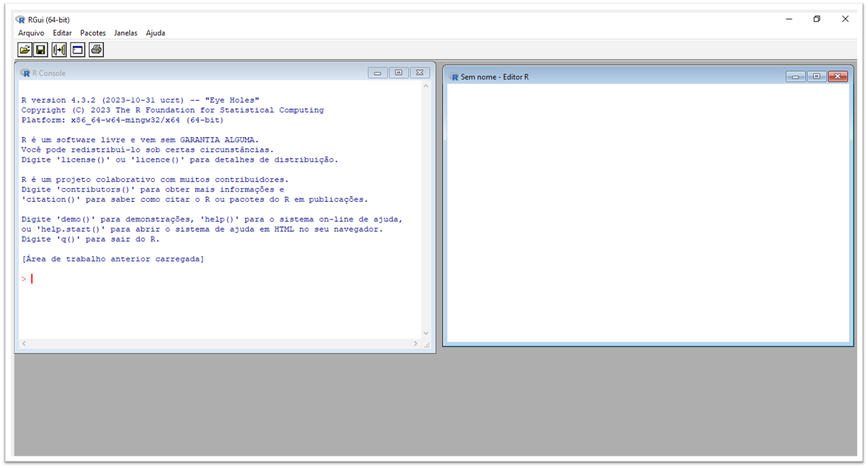Close the Sem nome Editor R window

click(838, 76)
